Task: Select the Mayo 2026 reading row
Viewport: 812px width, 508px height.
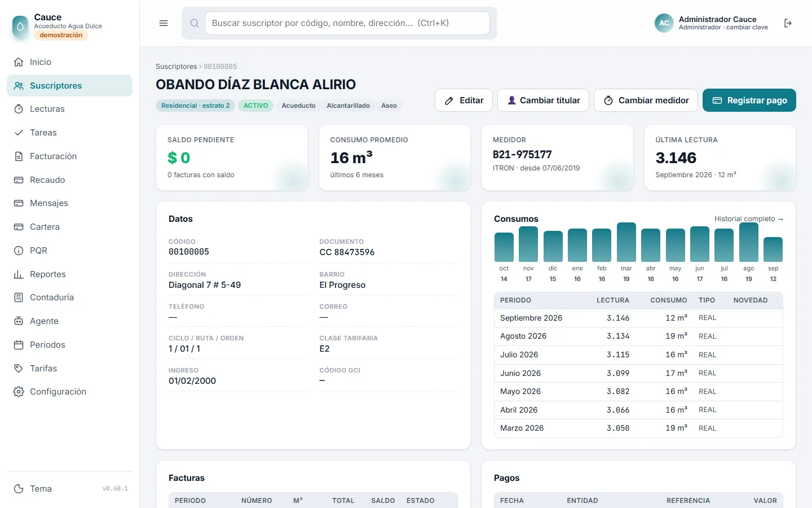Action: (638, 392)
